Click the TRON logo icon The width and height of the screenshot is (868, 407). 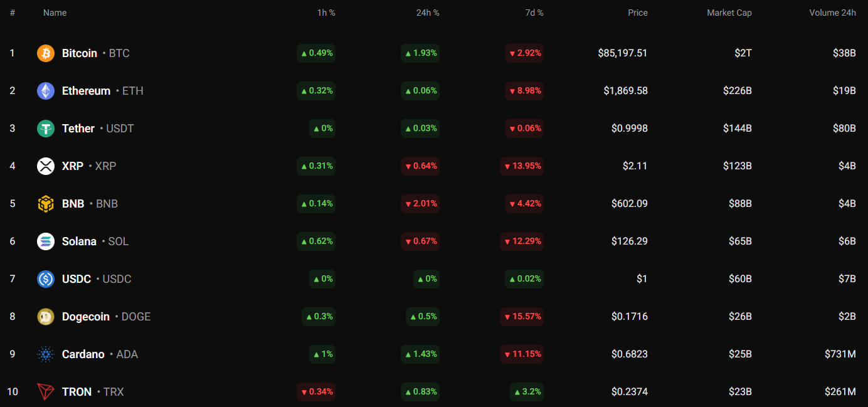[46, 392]
